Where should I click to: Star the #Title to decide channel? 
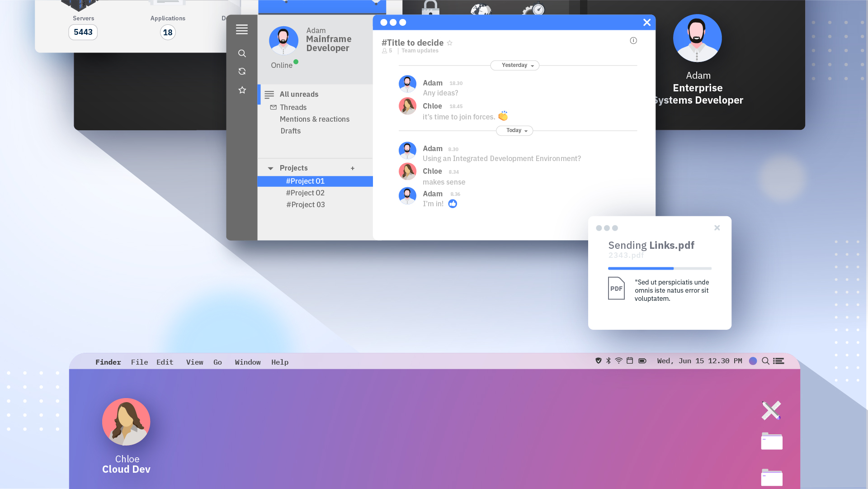point(449,43)
